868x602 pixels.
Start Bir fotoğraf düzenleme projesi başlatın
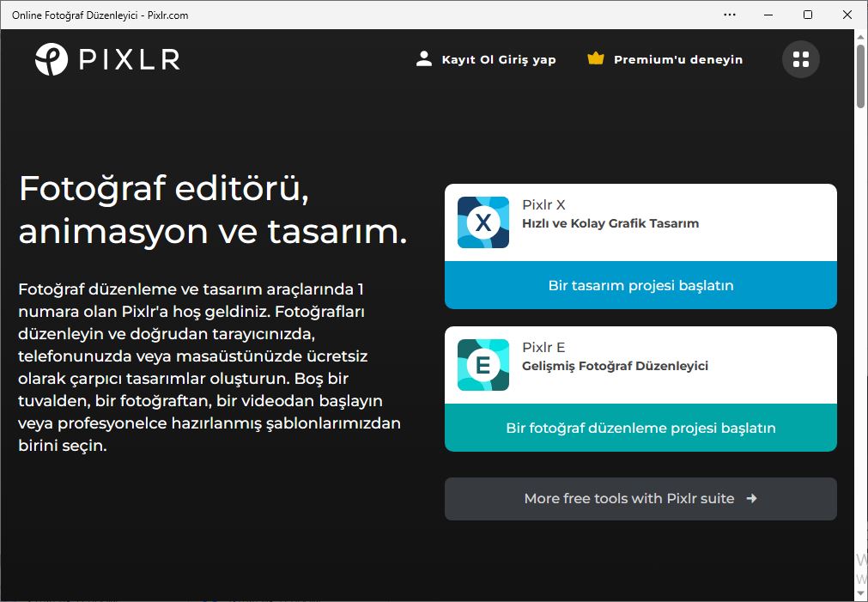coord(640,428)
